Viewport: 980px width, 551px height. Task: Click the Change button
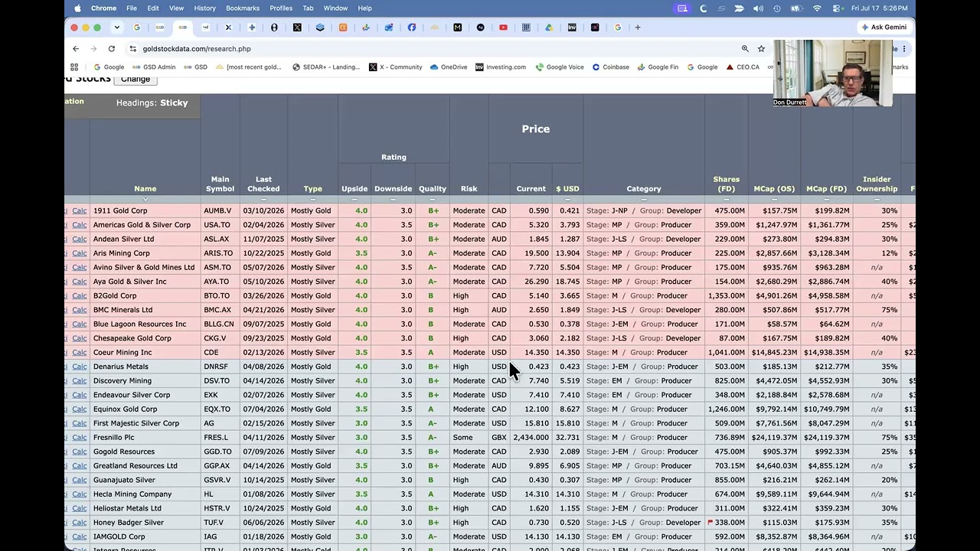[x=135, y=79]
